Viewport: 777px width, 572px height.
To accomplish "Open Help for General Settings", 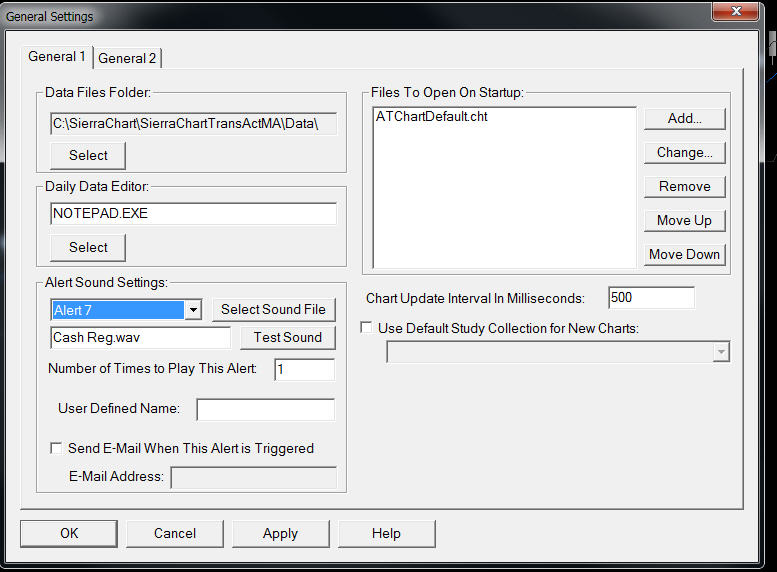I will tap(387, 534).
